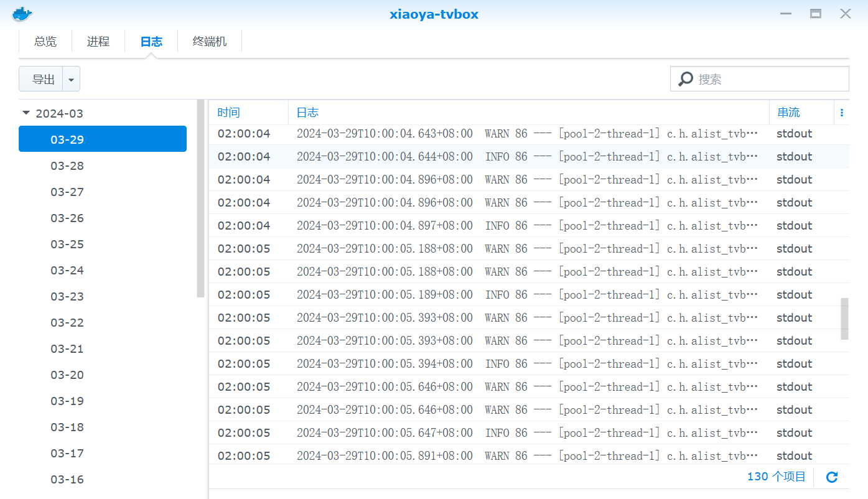Click the magnifier icon in the search box
The width and height of the screenshot is (868, 499).
(x=686, y=78)
